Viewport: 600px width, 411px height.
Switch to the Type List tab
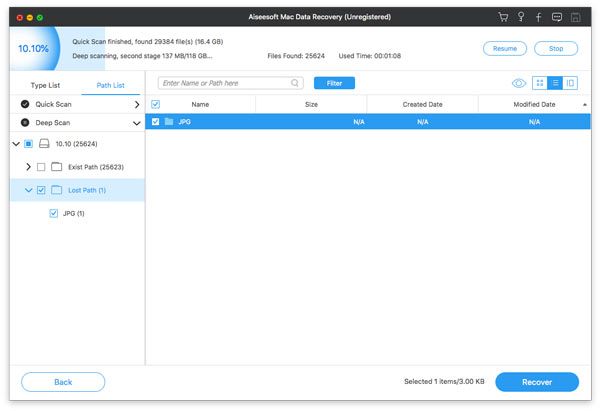point(45,85)
